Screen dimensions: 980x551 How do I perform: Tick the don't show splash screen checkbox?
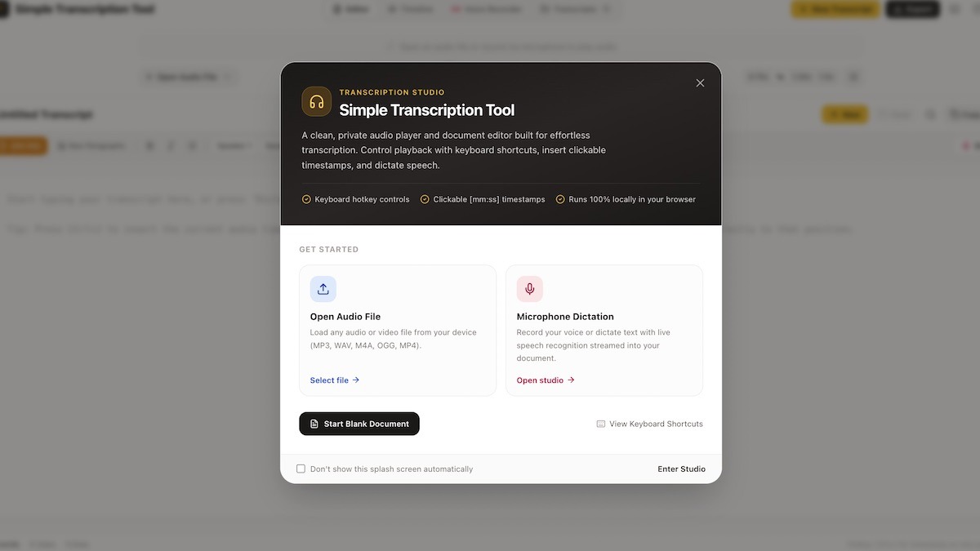(x=301, y=469)
